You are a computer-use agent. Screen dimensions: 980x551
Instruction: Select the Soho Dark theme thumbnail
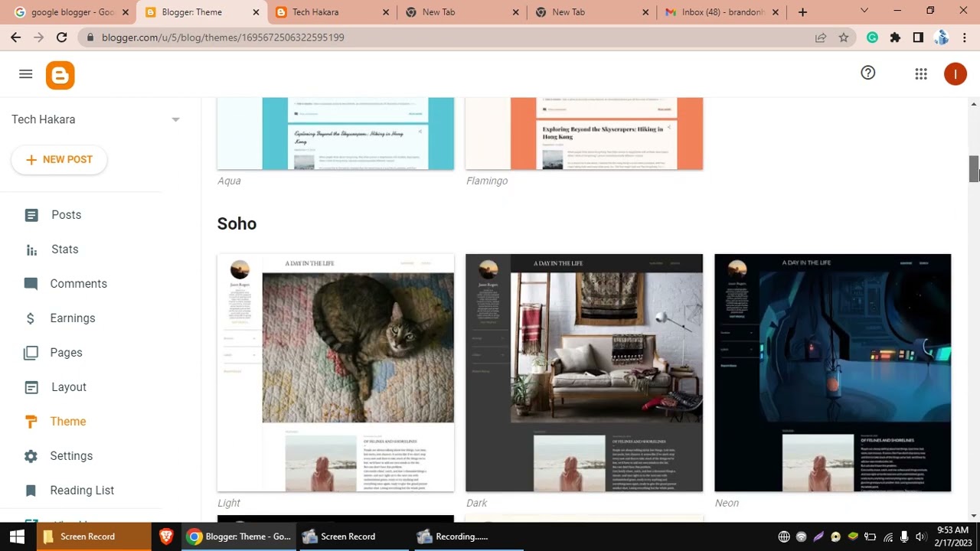[583, 372]
